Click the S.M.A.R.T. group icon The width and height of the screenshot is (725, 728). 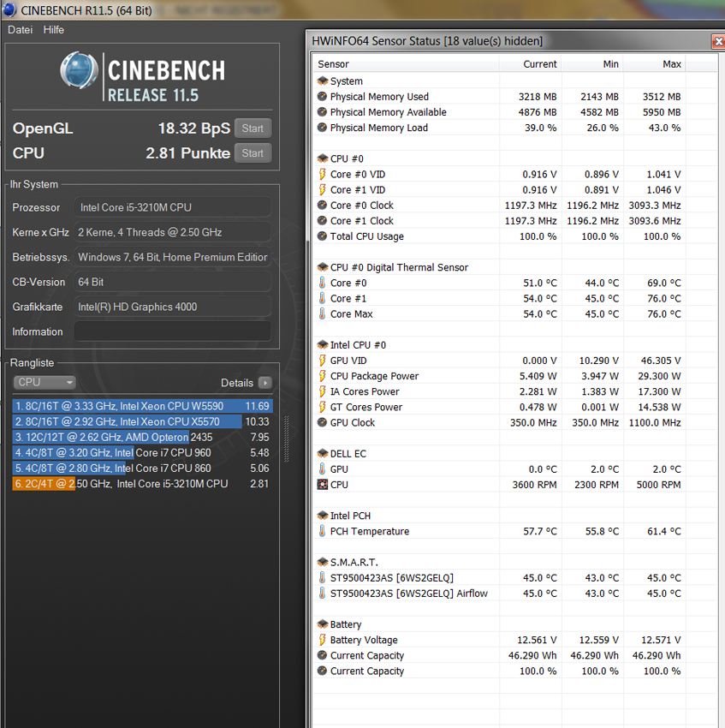tap(322, 562)
